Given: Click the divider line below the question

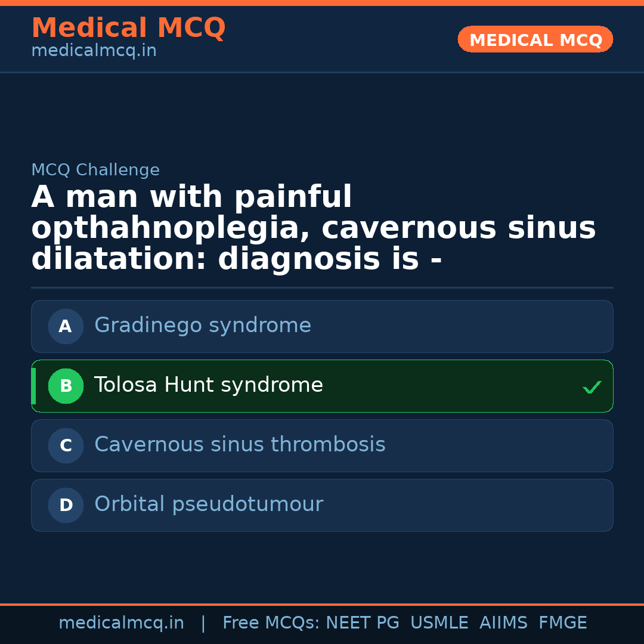Looking at the screenshot, I should 322,288.
